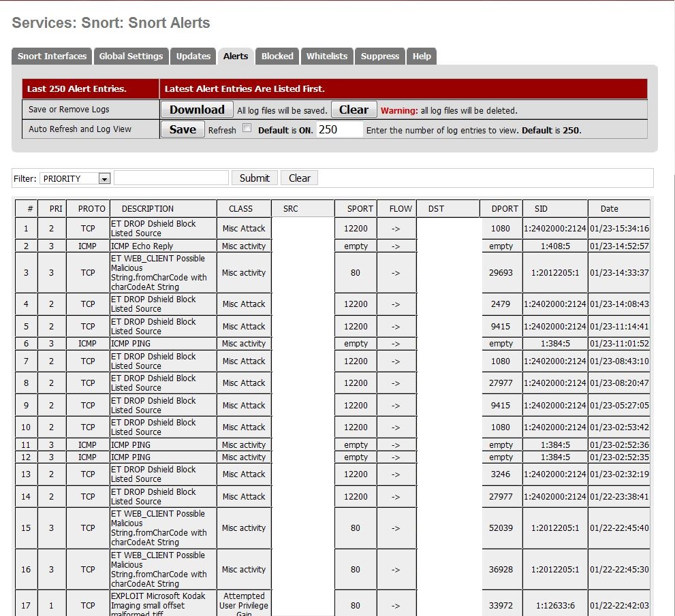Image resolution: width=675 pixels, height=616 pixels.
Task: Click the date 01/22-22:45:30
Action: point(619,570)
